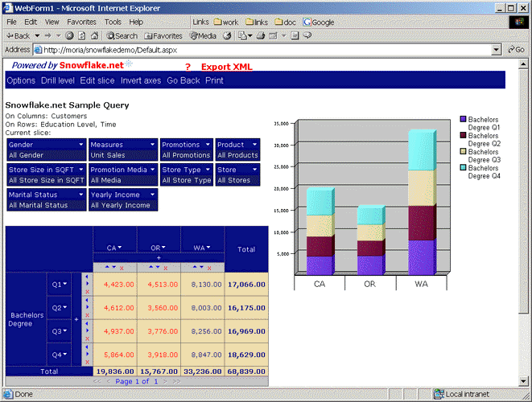This screenshot has width=532, height=402.
Task: Open the Gender slicer dropdown
Action: 81,145
